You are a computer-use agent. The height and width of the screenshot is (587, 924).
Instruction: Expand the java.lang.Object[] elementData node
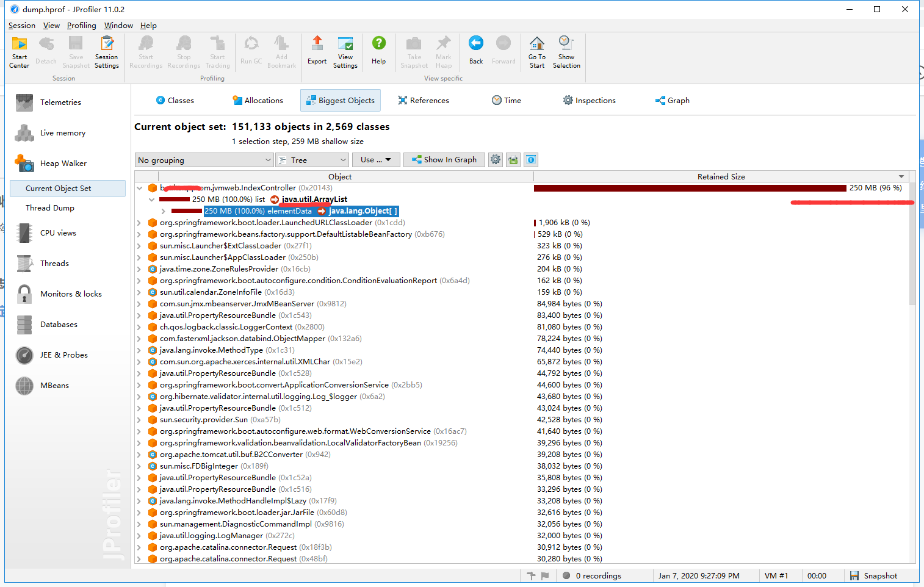pyautogui.click(x=163, y=211)
